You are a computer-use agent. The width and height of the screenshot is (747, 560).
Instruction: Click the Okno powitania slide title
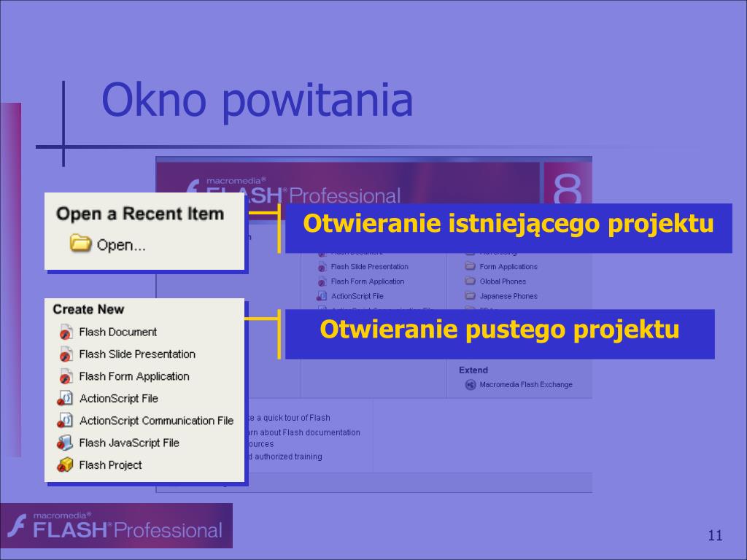click(257, 101)
